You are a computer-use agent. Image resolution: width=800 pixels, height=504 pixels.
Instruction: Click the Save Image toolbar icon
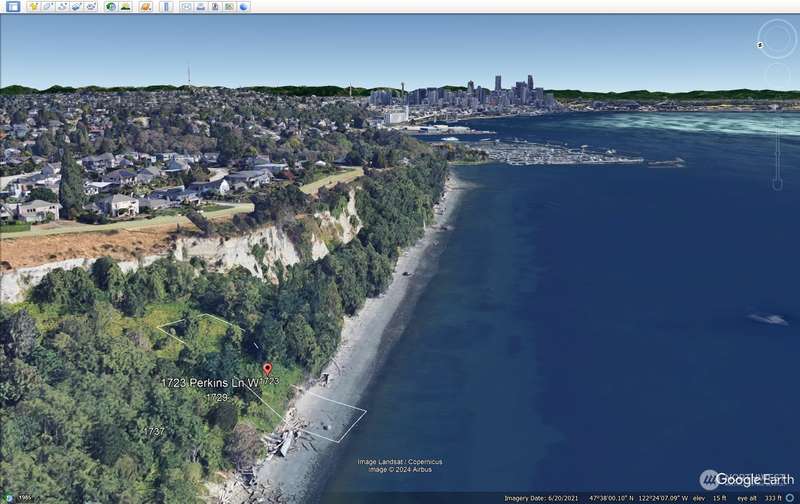214,6
